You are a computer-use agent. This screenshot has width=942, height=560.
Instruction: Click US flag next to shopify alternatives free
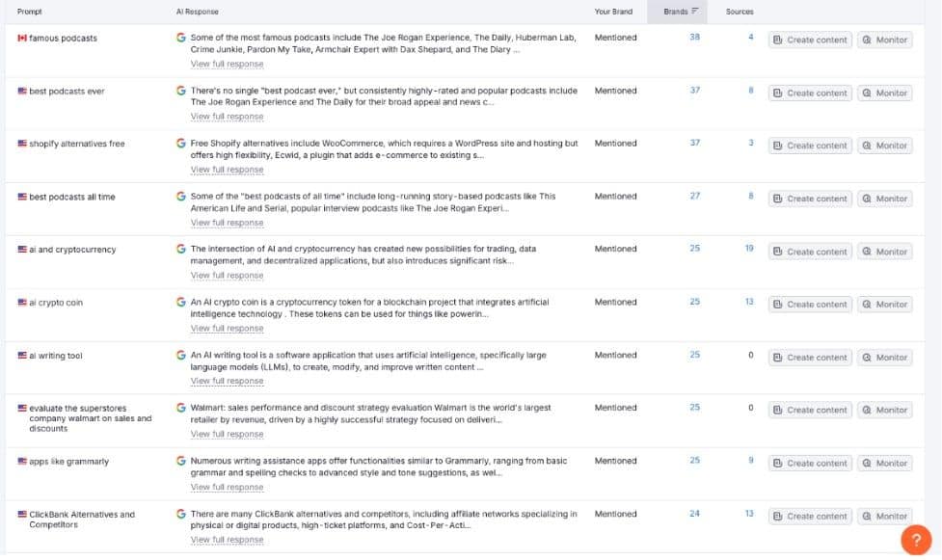pos(22,144)
